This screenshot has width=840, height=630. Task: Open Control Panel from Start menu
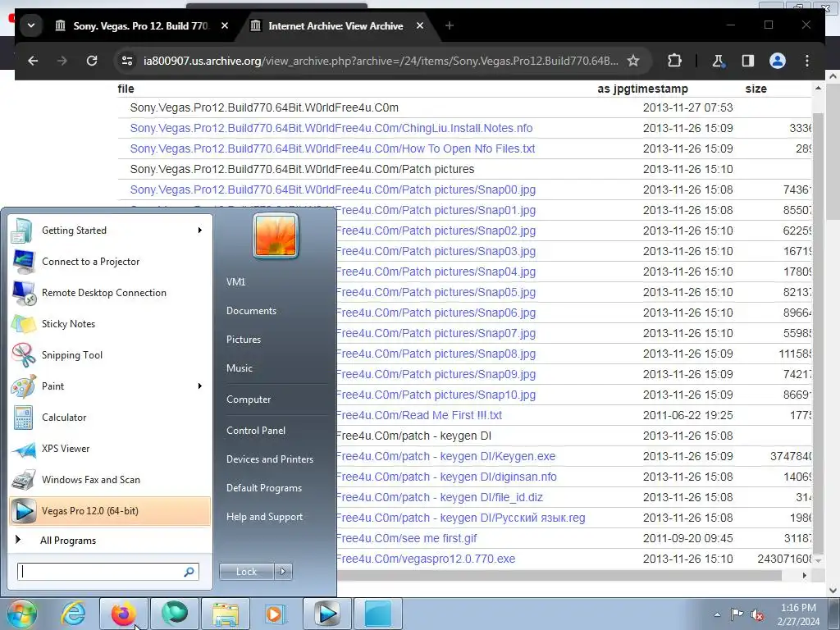coord(256,431)
